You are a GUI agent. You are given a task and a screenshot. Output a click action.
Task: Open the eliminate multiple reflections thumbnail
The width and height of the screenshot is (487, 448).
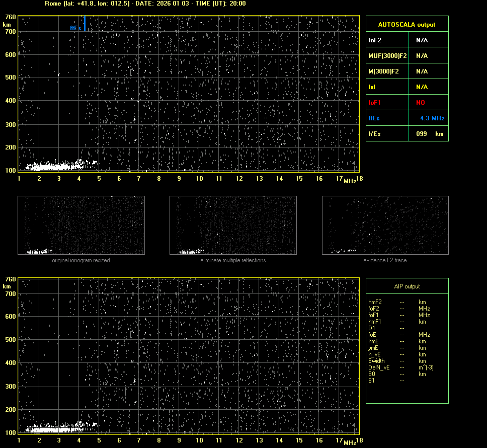[233, 225]
